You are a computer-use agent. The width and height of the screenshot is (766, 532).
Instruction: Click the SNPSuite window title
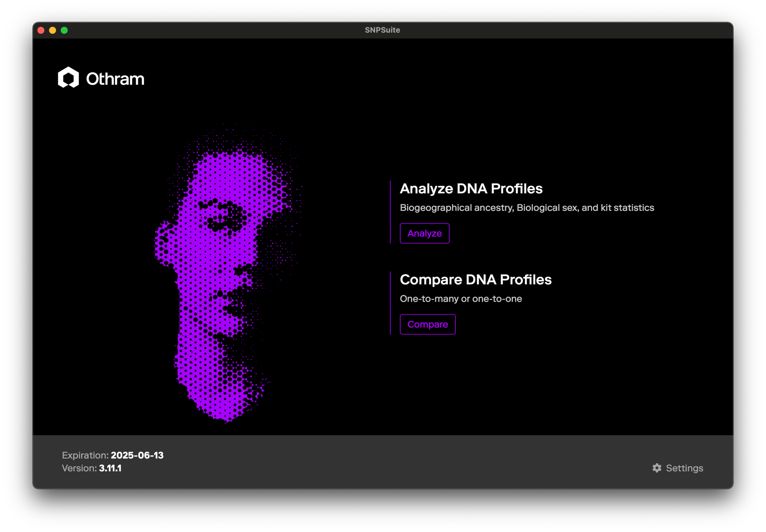(382, 30)
